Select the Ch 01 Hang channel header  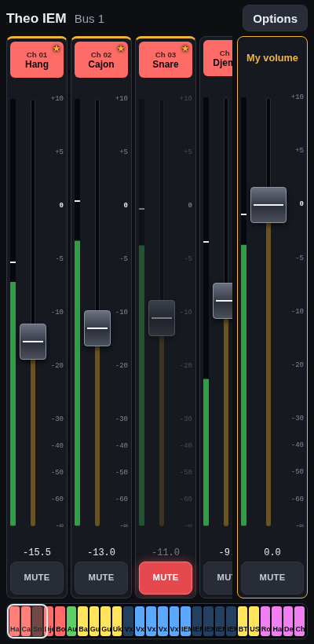[37, 60]
